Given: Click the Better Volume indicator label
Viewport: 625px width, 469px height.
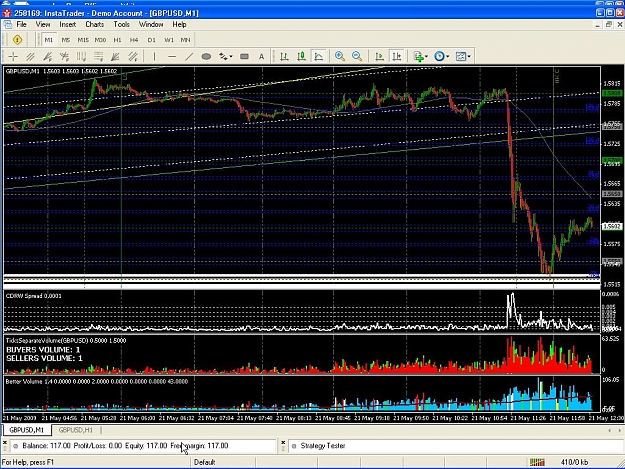Looking at the screenshot, I should pos(96,381).
